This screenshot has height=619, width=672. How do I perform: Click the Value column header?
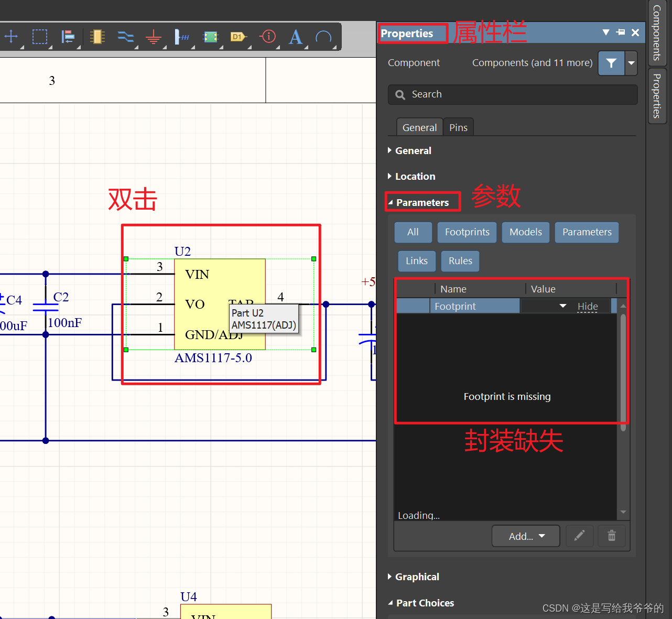[x=543, y=289]
